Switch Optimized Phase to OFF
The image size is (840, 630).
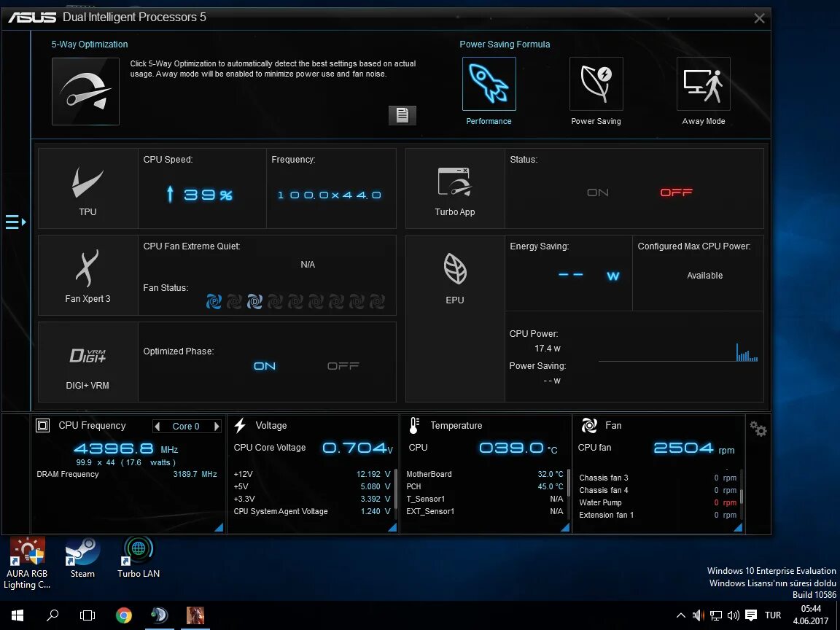point(343,366)
